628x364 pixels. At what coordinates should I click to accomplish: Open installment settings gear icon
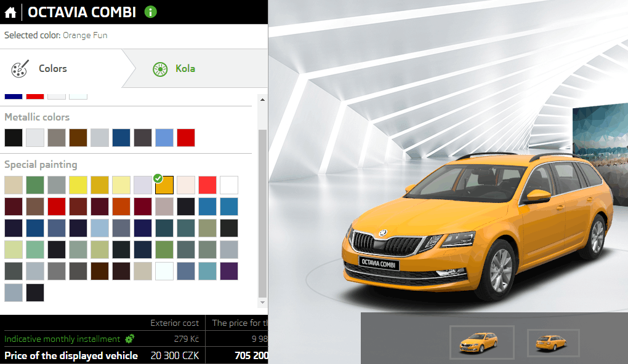pos(129,339)
